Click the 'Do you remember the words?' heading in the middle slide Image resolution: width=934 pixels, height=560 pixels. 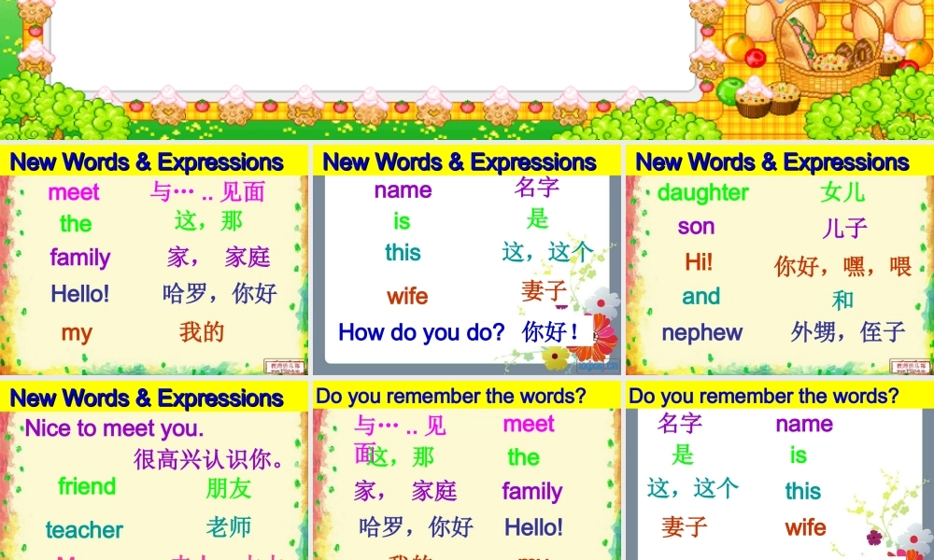(x=451, y=396)
